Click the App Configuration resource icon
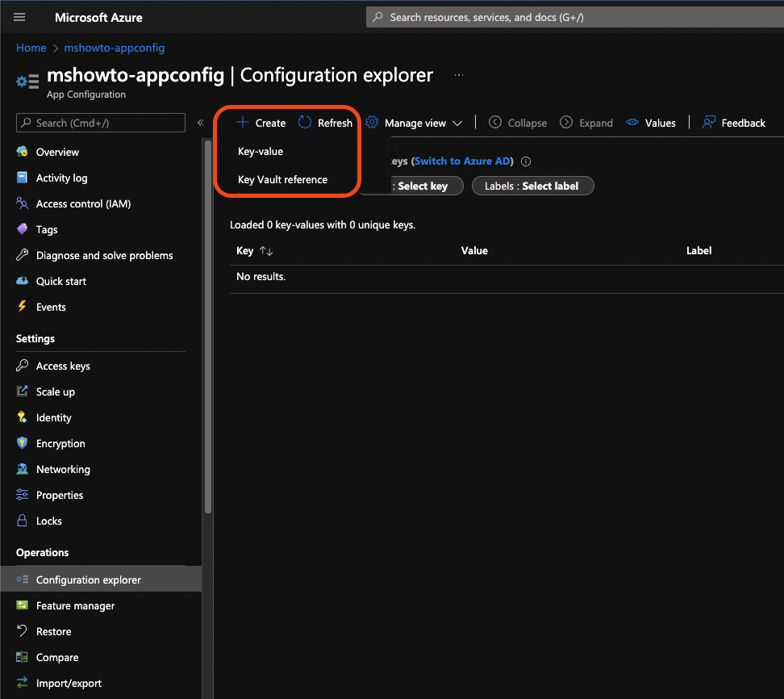 tap(27, 81)
